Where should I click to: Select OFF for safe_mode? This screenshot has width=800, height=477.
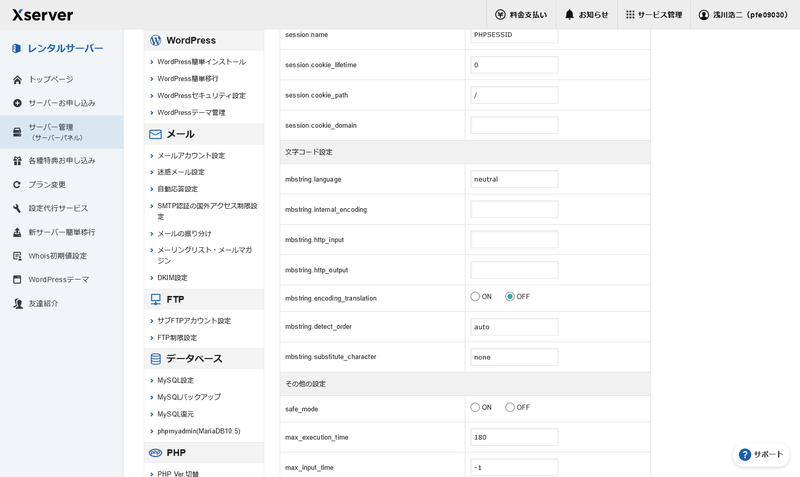click(510, 407)
